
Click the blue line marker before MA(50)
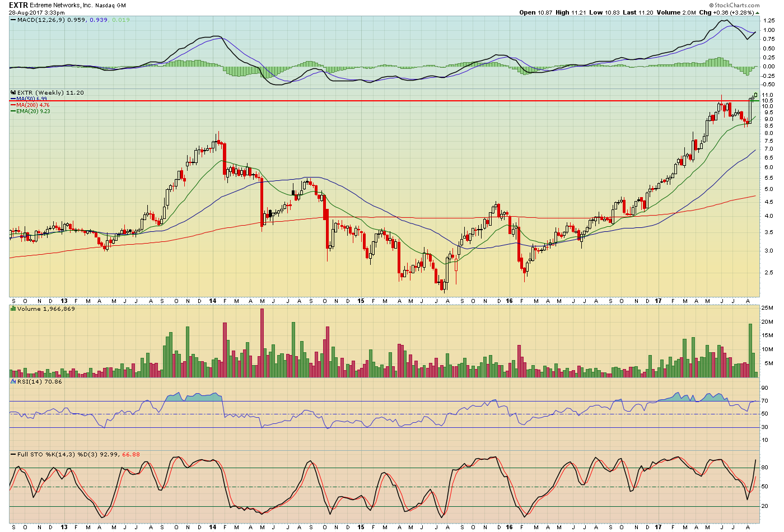12,99
